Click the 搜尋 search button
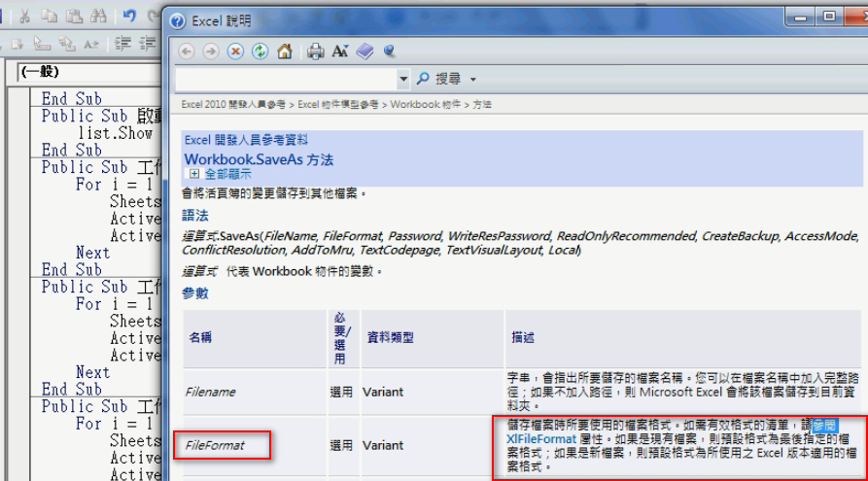 tap(438, 79)
